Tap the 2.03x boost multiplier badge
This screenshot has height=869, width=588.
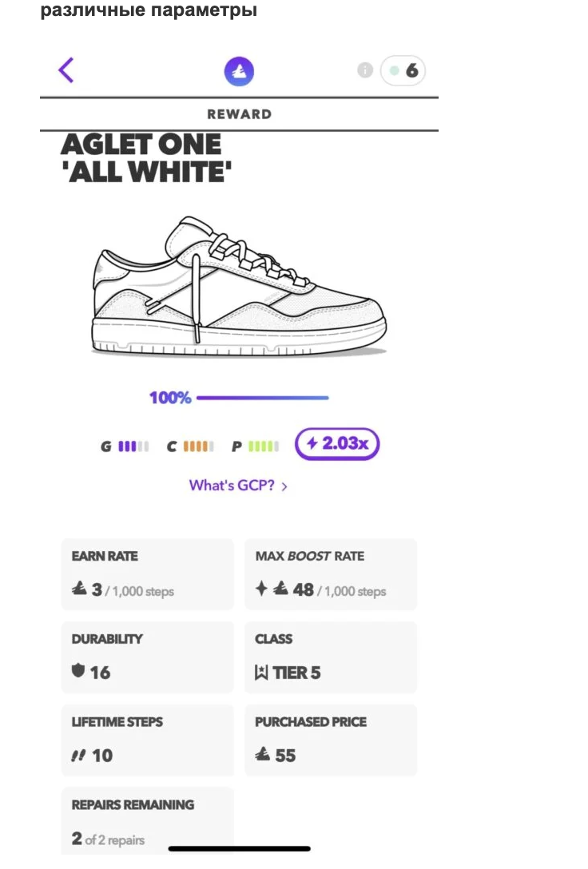(337, 444)
